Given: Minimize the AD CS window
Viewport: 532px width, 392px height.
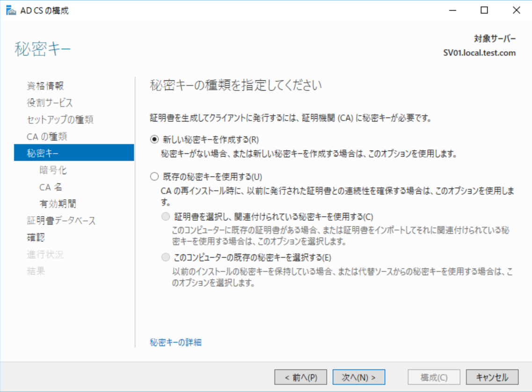Looking at the screenshot, I should [452, 10].
